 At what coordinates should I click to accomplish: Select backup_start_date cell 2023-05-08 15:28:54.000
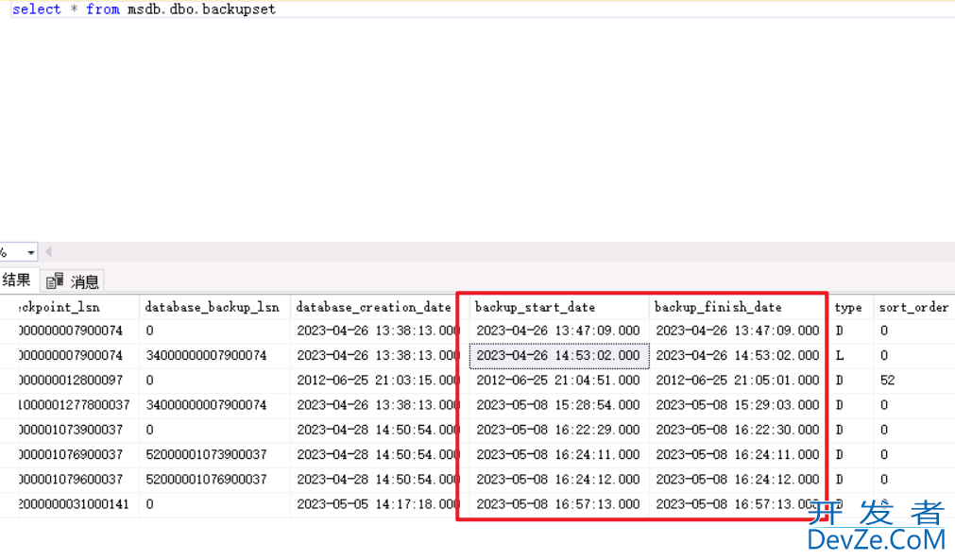click(x=558, y=405)
